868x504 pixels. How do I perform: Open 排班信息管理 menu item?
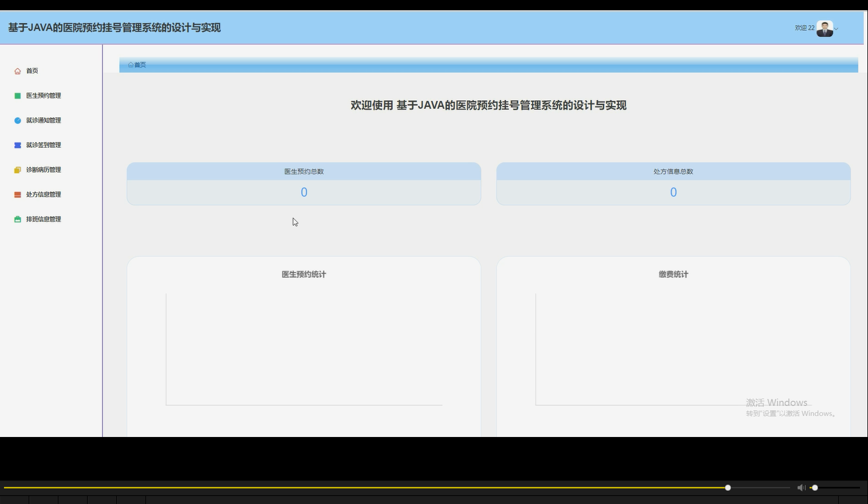point(44,219)
